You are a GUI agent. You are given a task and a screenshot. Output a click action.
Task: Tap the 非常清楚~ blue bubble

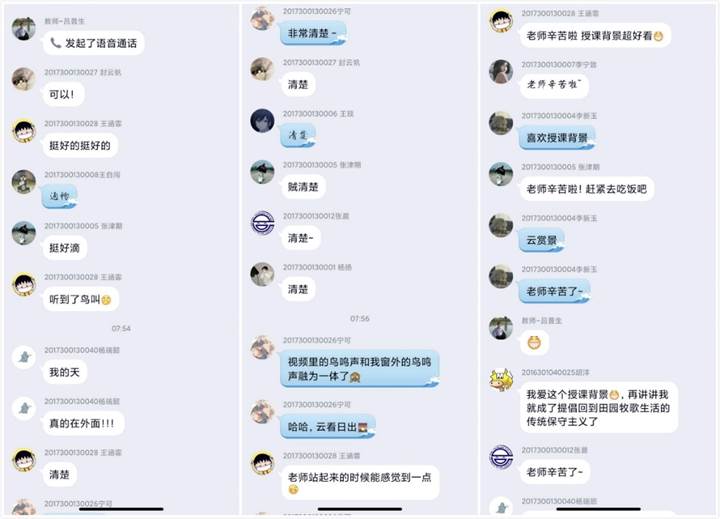313,34
